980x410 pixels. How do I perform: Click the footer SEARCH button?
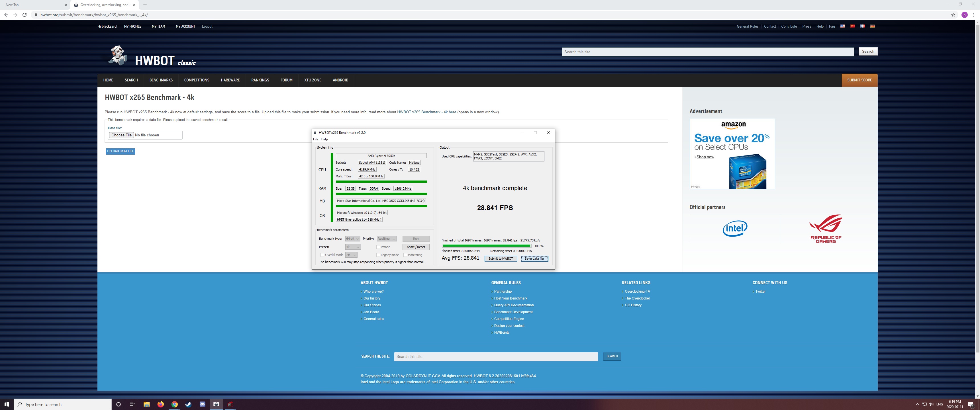point(612,356)
